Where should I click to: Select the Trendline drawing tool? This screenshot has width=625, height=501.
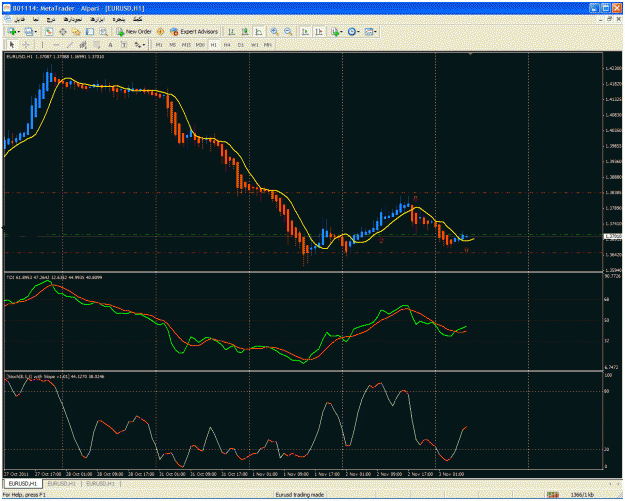(x=70, y=45)
